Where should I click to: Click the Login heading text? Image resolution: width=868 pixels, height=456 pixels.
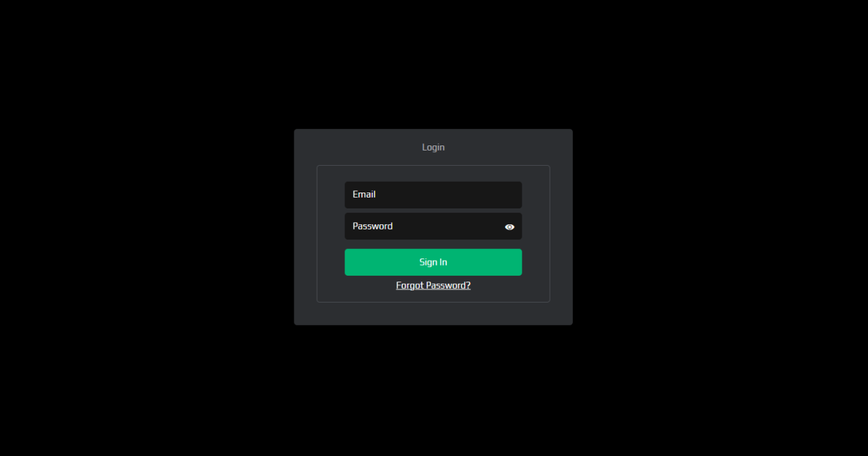[433, 147]
